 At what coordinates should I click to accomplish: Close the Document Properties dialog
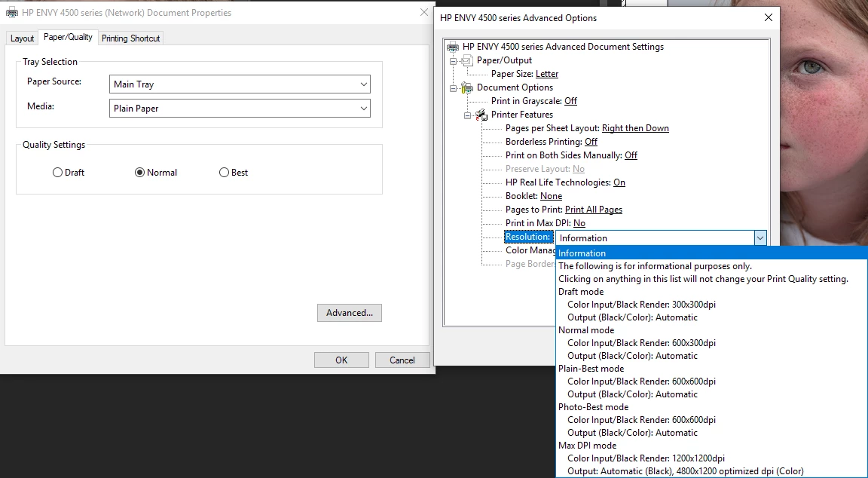[424, 12]
